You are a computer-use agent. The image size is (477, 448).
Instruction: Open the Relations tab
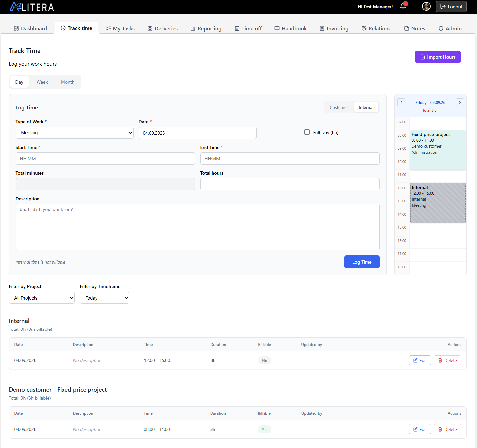click(x=376, y=28)
